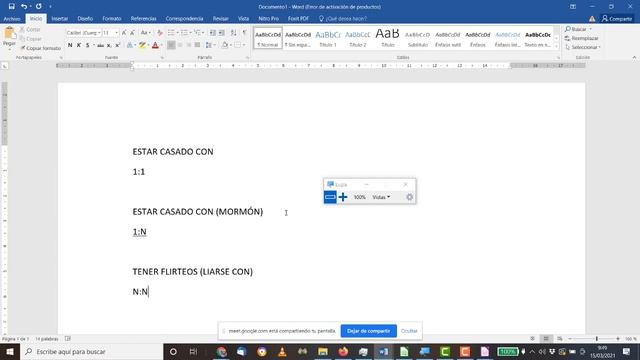
Task: Click Reemplazar in the Edición group
Action: (581, 38)
